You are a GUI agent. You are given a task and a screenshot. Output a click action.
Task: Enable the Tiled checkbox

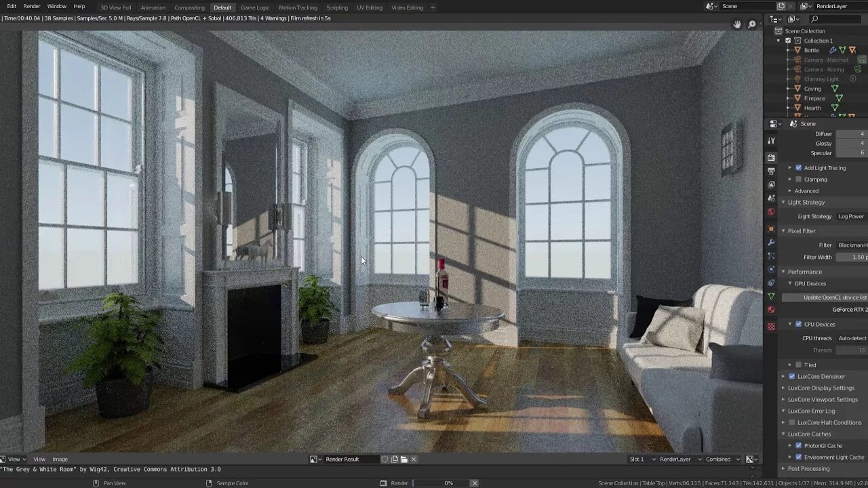click(798, 365)
